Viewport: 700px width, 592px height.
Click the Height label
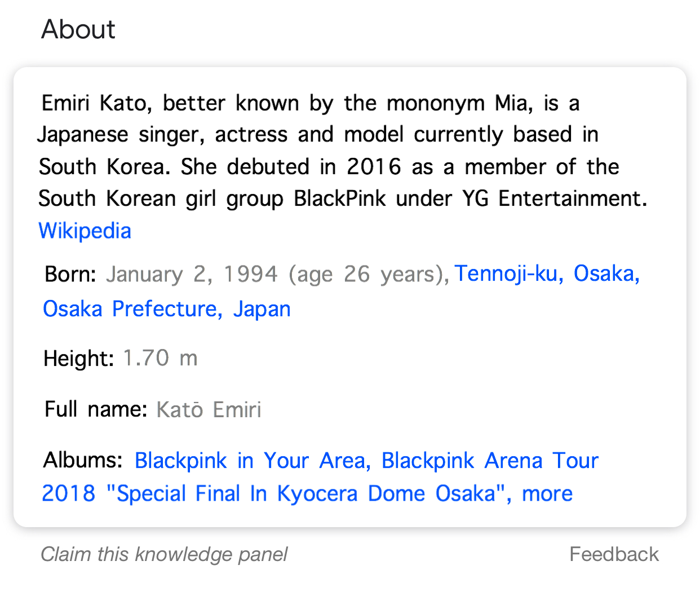pos(79,358)
